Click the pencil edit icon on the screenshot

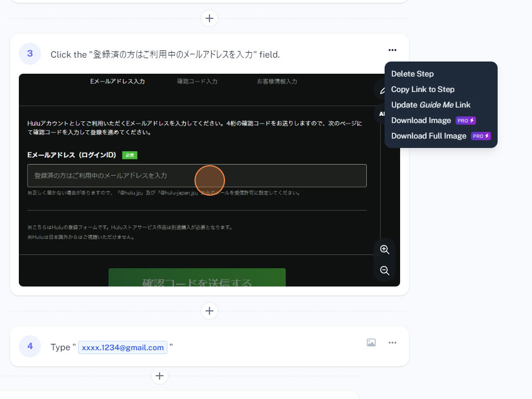click(x=382, y=90)
